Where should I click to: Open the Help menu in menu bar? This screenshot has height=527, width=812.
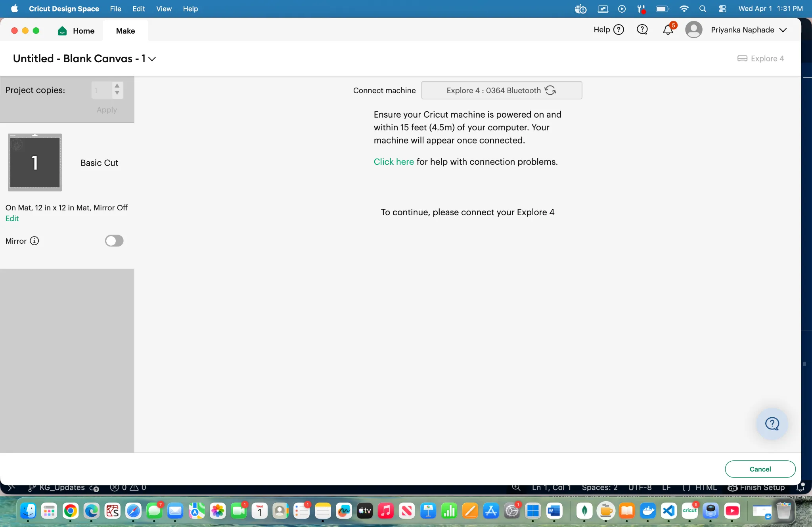pyautogui.click(x=190, y=9)
